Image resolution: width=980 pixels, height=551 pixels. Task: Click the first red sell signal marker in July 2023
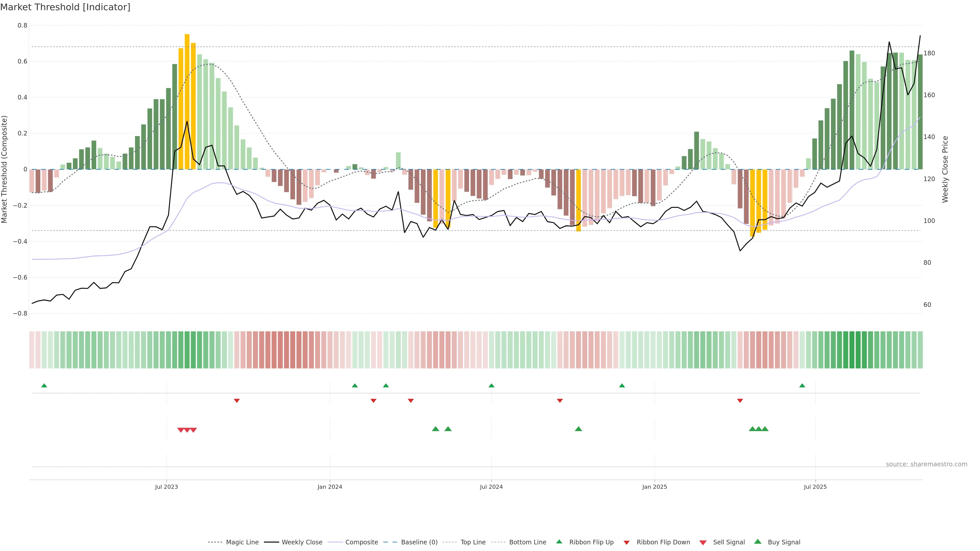(x=181, y=430)
